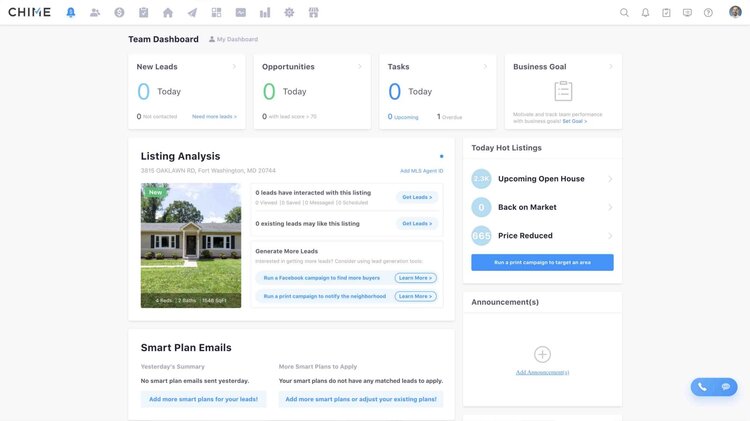Open the bar chart reporting icon

click(265, 12)
